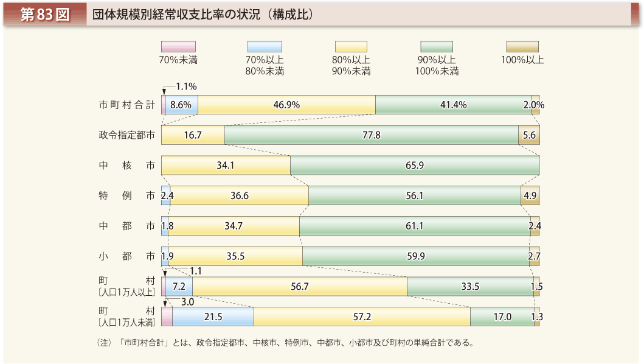Viewport: 644px width, 364px height.
Task: Click the 33.5 green bar segment
Action: 471,286
